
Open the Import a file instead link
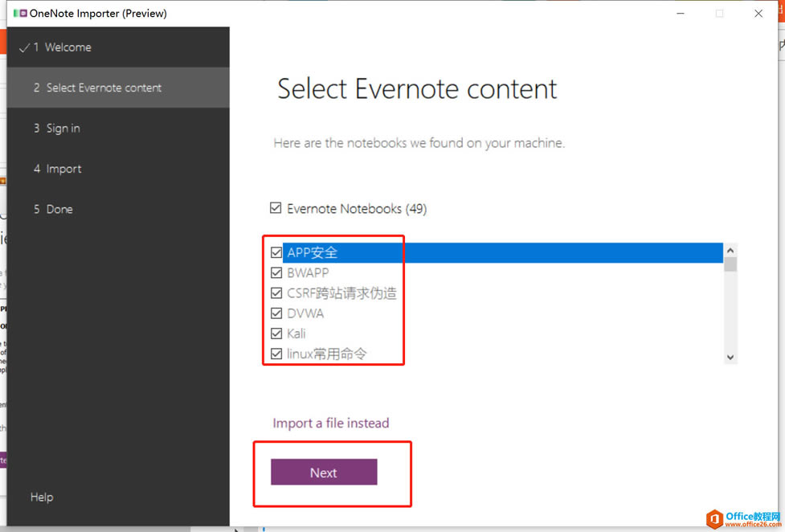[331, 422]
